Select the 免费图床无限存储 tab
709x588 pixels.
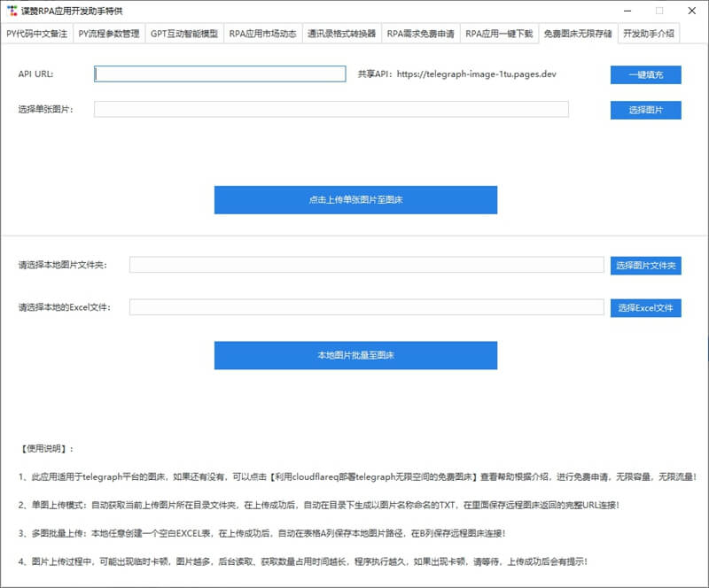[578, 34]
